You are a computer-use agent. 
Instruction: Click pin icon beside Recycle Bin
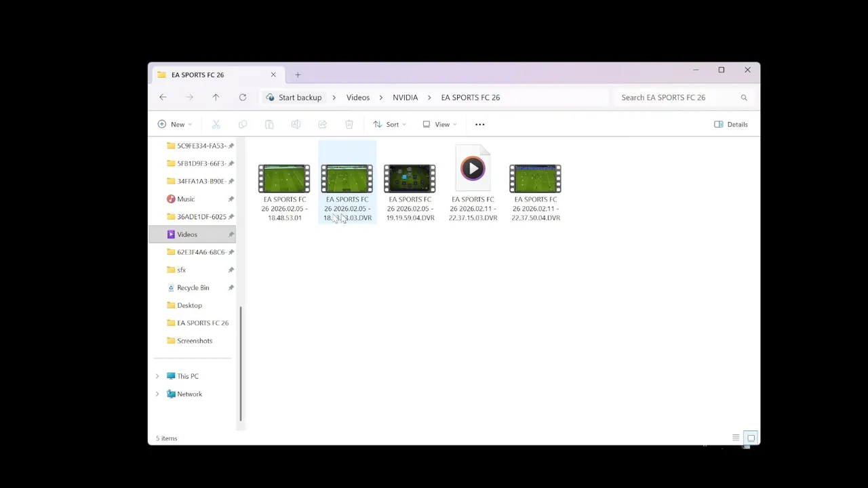(x=231, y=287)
